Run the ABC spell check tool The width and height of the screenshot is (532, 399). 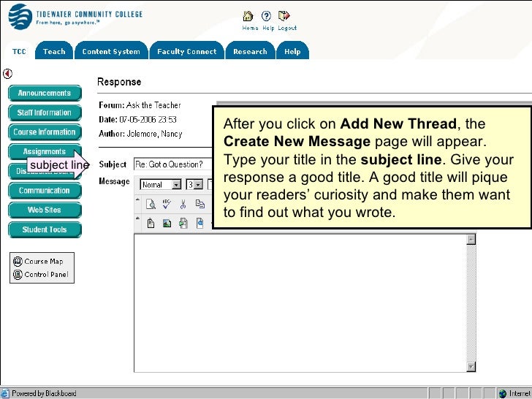click(167, 204)
